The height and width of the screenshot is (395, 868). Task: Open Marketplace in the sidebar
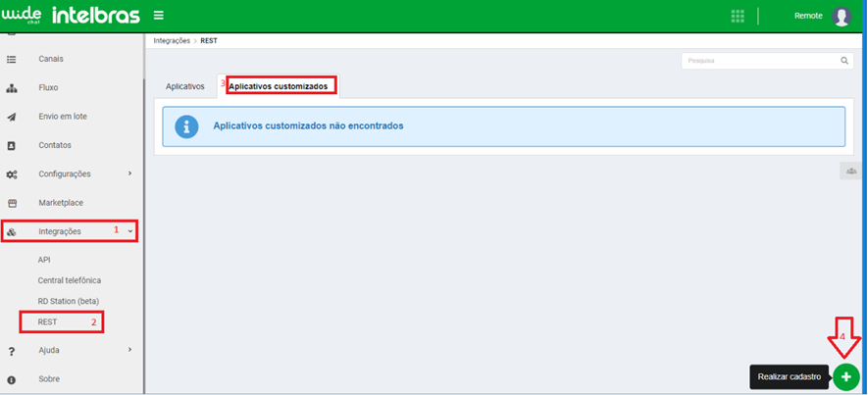[61, 203]
